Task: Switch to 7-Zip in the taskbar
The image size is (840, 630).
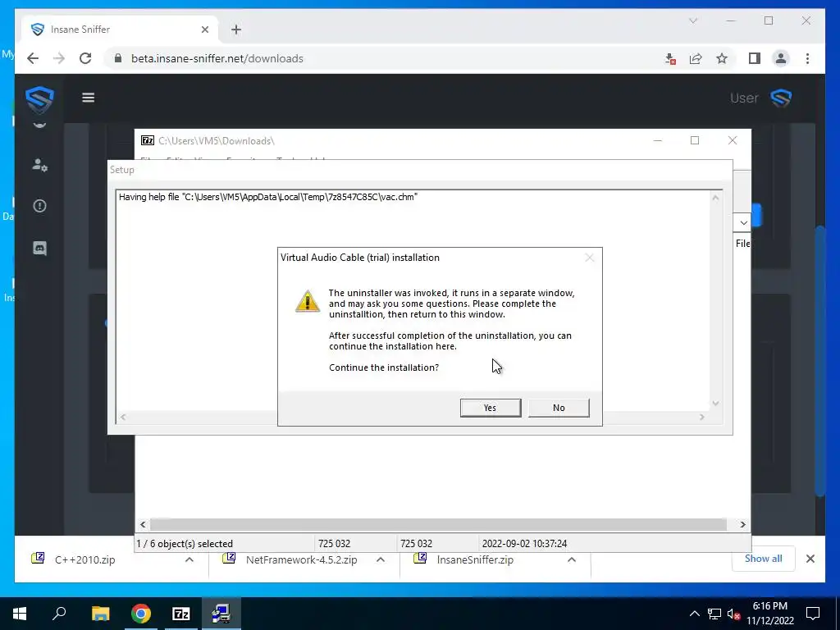Action: tap(181, 614)
